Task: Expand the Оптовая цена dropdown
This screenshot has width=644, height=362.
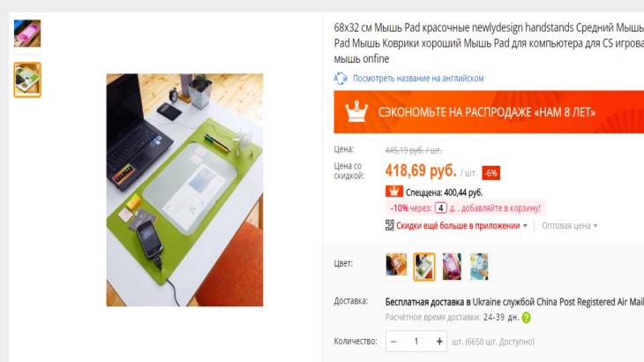Action: 570,225
